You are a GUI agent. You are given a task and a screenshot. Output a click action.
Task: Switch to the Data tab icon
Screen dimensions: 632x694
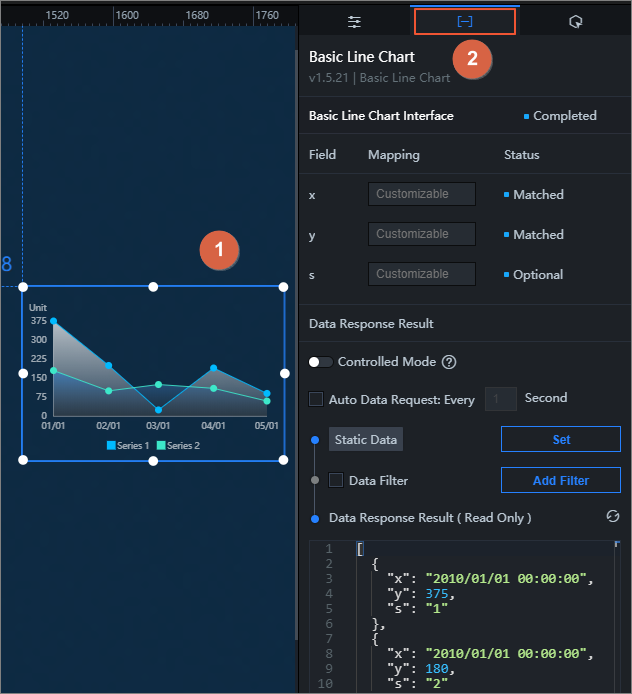(x=465, y=21)
